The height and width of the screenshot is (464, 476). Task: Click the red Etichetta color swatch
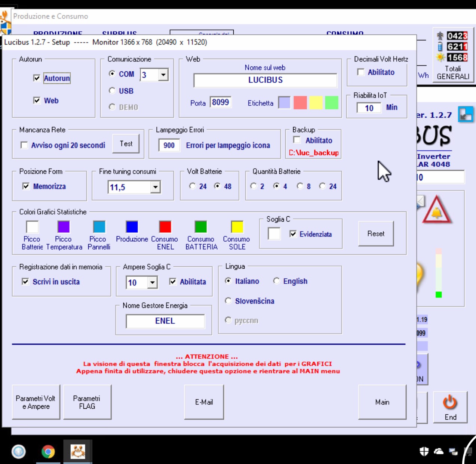pos(300,102)
